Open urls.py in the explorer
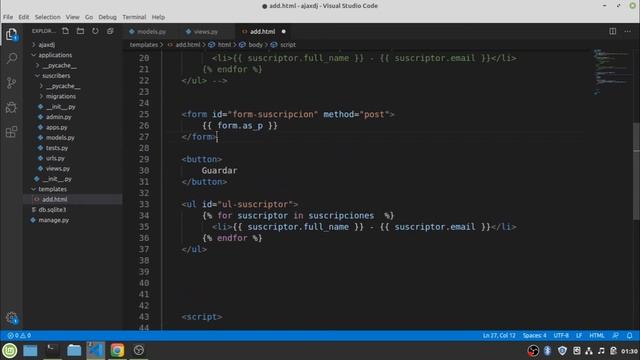The width and height of the screenshot is (640, 360). [x=55, y=158]
